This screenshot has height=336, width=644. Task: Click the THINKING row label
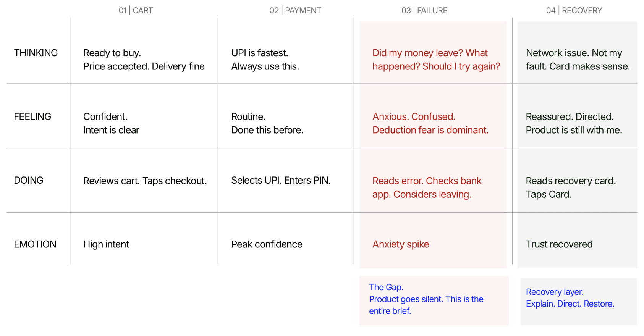pyautogui.click(x=36, y=53)
